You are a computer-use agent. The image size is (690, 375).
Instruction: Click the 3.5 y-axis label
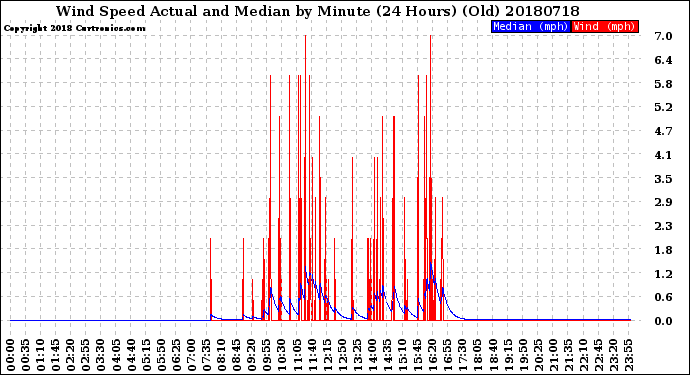[663, 179]
